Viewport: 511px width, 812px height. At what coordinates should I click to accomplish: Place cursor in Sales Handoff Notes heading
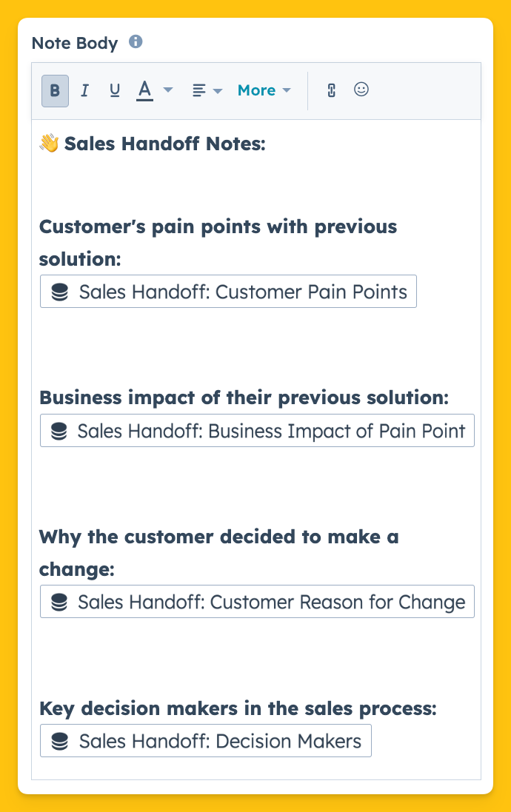(x=165, y=144)
